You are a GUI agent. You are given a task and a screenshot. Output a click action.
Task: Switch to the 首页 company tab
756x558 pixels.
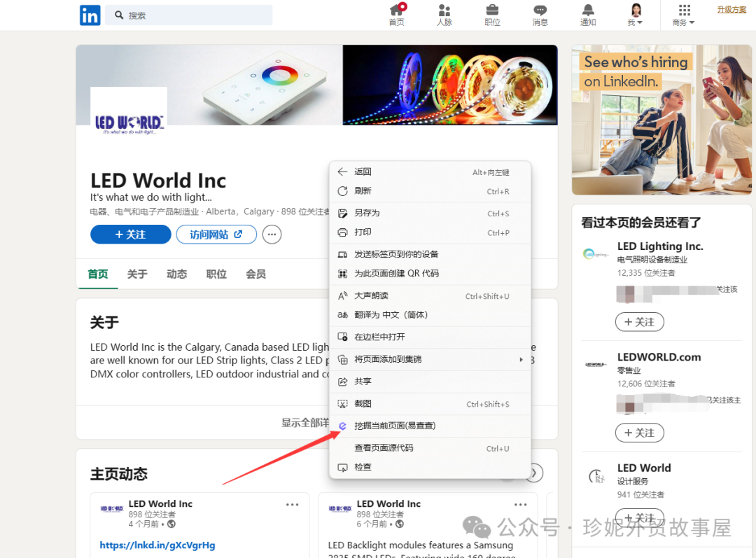(98, 274)
